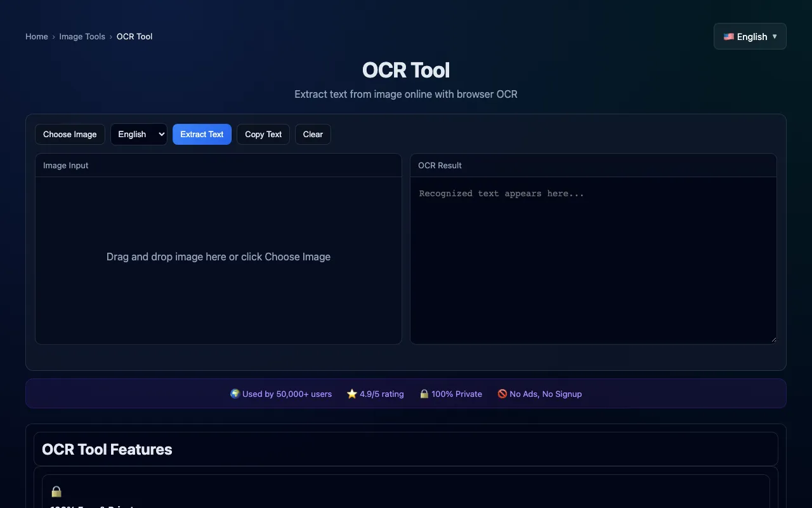Open the Image Tools breadcrumb link
Viewport: 812px width, 508px height.
pyautogui.click(x=82, y=36)
